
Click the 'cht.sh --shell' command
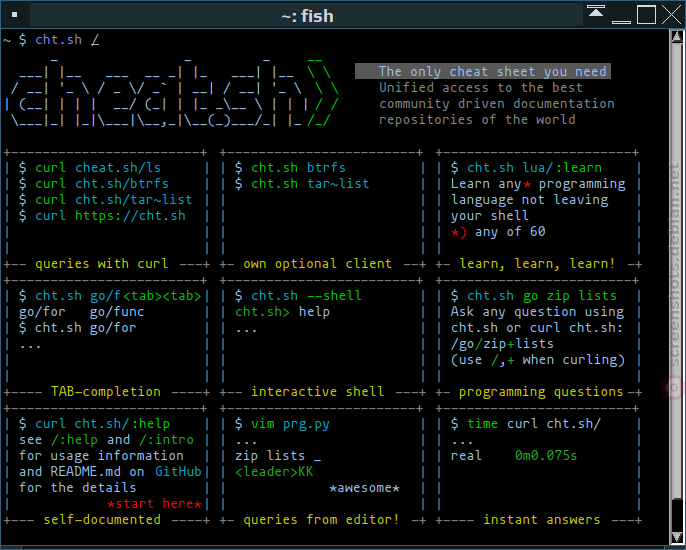306,296
